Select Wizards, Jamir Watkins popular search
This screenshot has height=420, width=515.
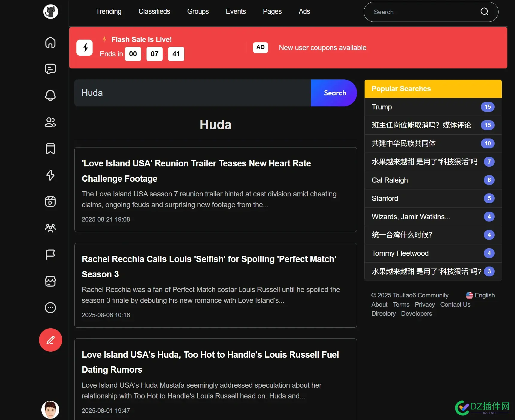[433, 217]
